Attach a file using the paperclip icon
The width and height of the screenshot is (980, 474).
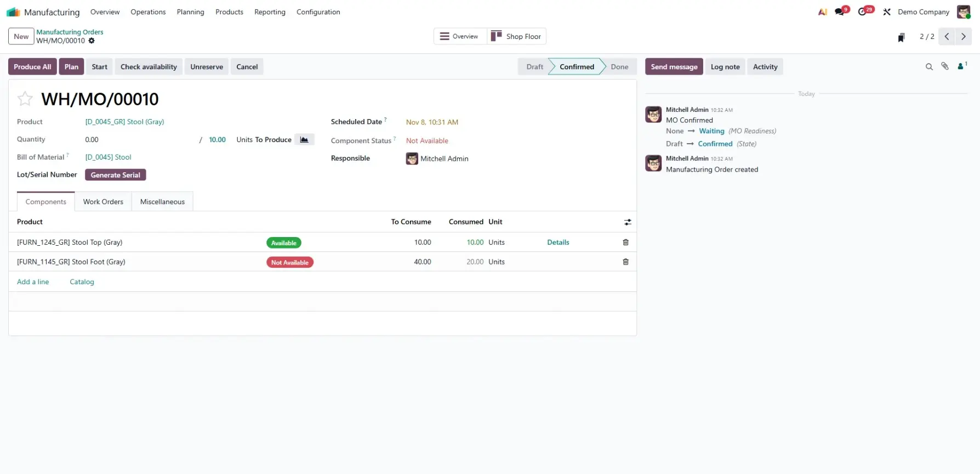[945, 66]
